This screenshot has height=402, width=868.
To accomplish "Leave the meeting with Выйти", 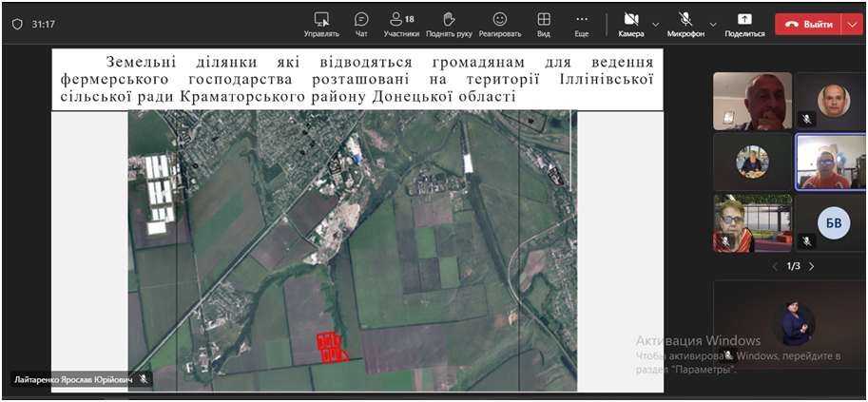I will pyautogui.click(x=808, y=24).
